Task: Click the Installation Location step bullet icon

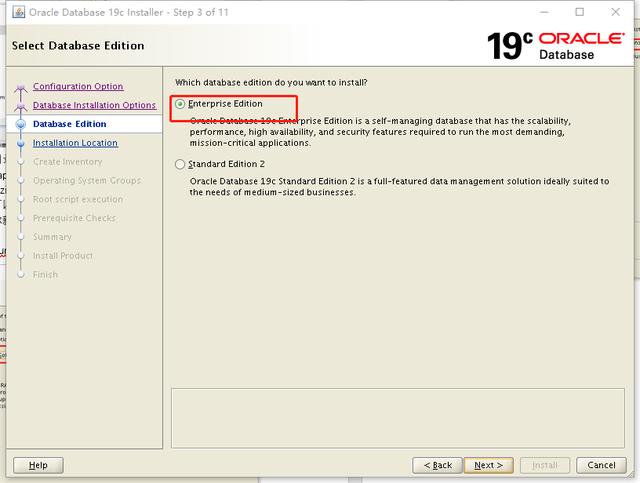Action: pos(21,143)
